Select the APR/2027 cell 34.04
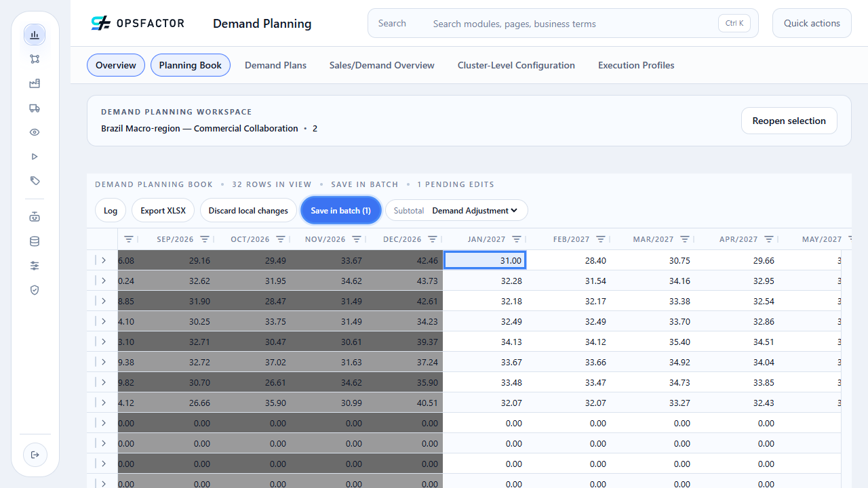 pos(737,362)
